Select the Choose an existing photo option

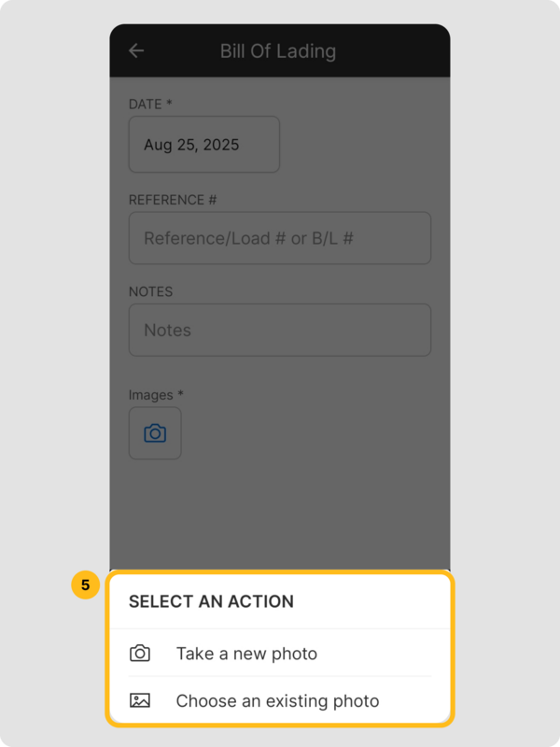277,700
